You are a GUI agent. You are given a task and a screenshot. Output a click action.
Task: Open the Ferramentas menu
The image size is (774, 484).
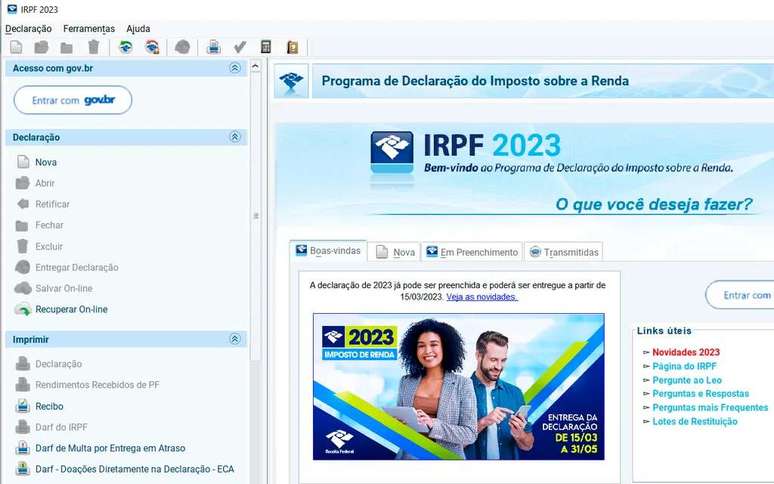tap(89, 29)
